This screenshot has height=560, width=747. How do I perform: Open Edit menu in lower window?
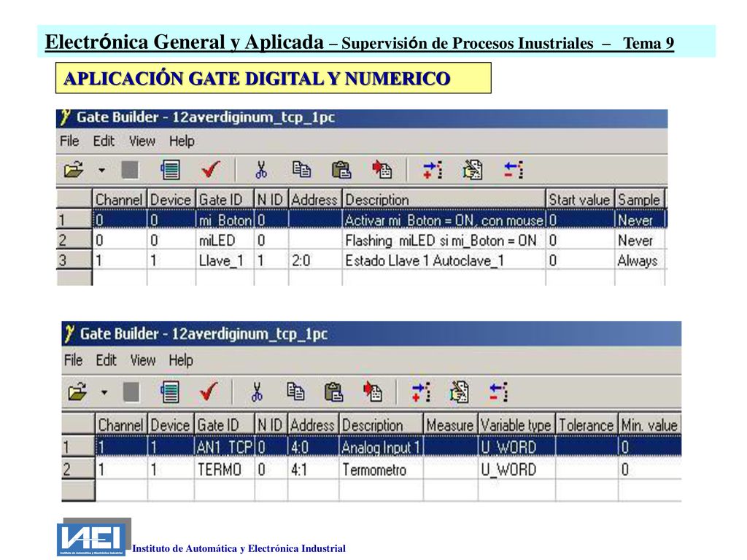click(107, 360)
